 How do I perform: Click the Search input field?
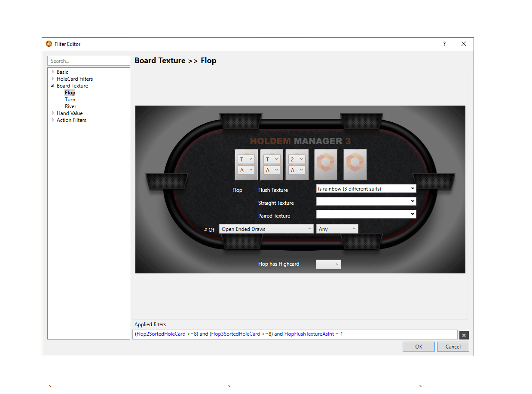[89, 61]
